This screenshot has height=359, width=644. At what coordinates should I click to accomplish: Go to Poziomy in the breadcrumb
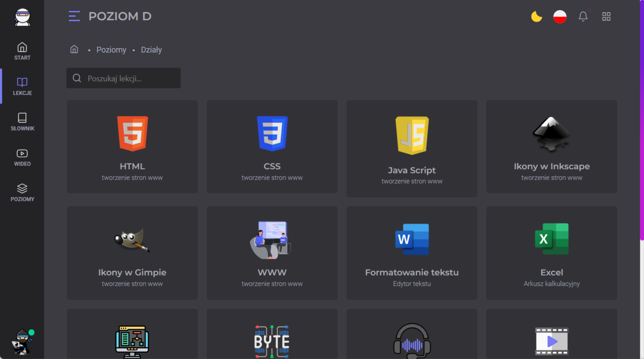111,50
